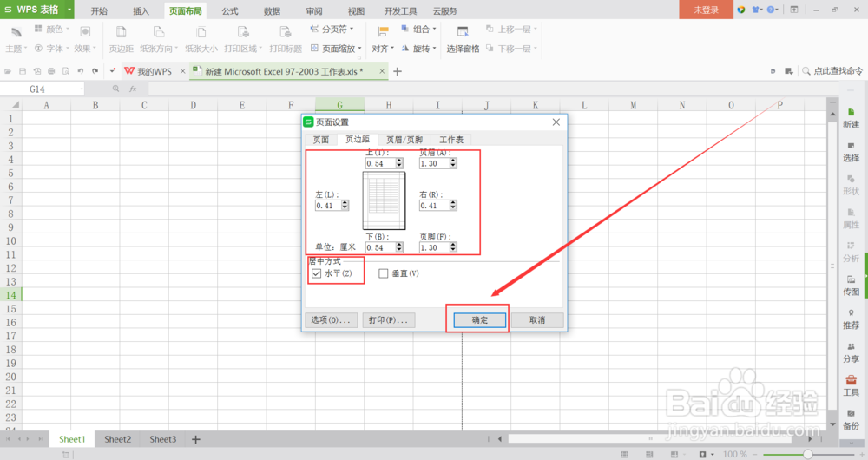The width and height of the screenshot is (868, 460).
Task: Switch to Sheet2 worksheet tab
Action: pyautogui.click(x=118, y=439)
